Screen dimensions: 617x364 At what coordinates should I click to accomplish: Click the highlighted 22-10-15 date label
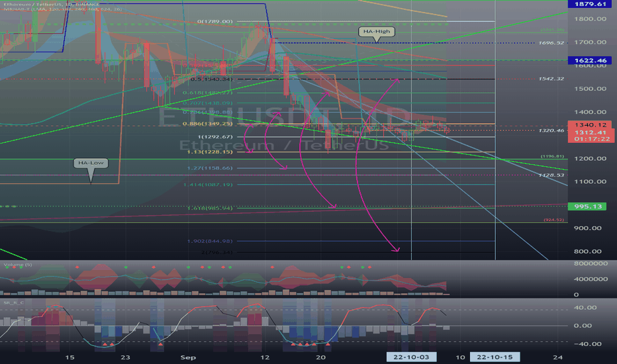pyautogui.click(x=495, y=357)
